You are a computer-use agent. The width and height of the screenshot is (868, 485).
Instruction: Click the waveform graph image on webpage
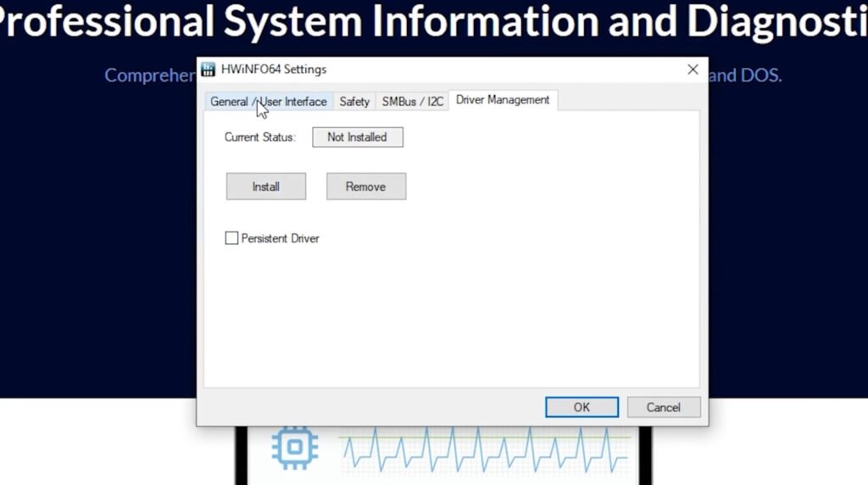coord(486,449)
